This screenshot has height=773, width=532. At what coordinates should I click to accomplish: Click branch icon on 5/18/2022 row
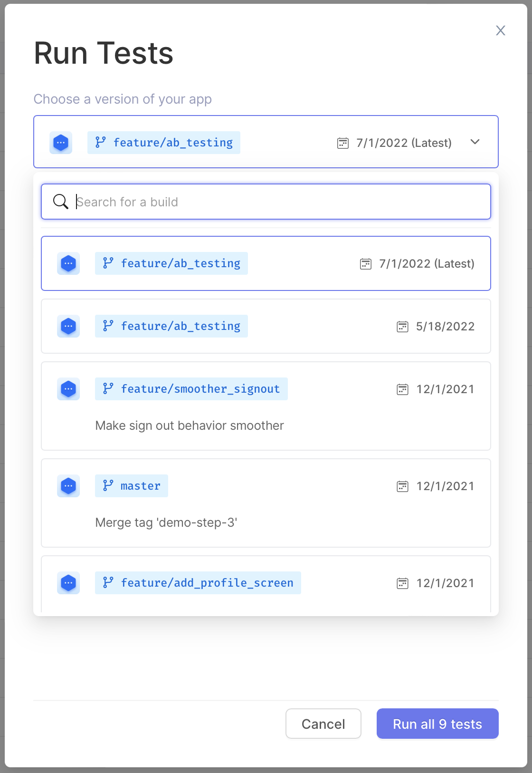[108, 326]
